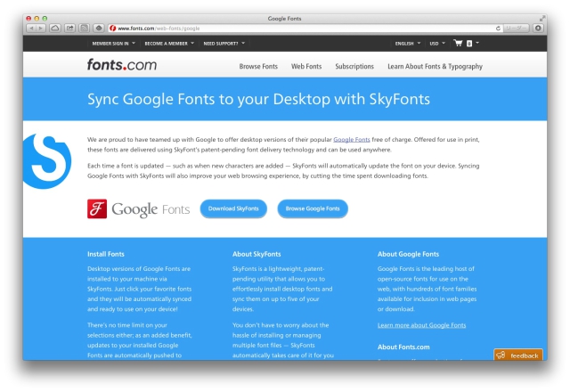Click the Download SkyFonts button

click(233, 208)
